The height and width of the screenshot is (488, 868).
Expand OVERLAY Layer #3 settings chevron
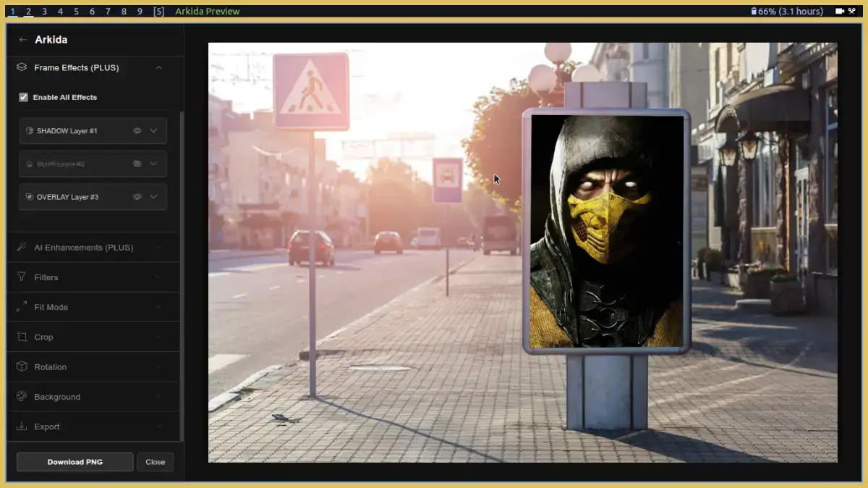click(x=153, y=197)
